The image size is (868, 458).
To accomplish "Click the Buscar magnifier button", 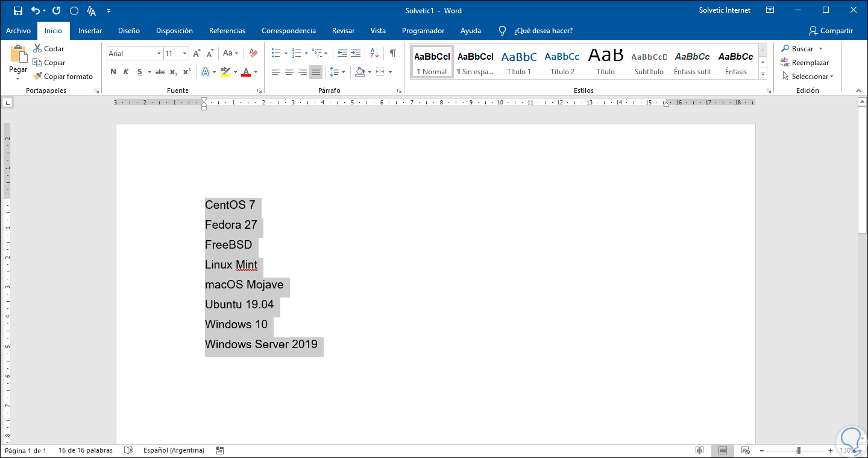I will (x=797, y=49).
